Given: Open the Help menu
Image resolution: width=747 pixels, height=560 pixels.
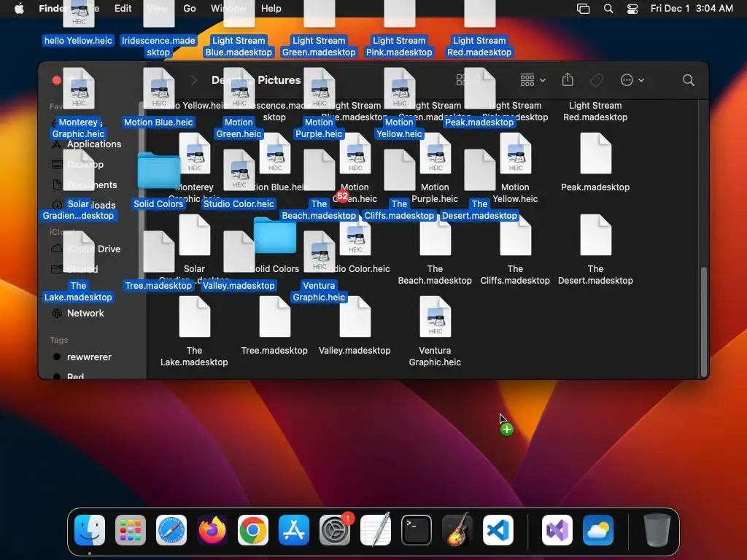Looking at the screenshot, I should coord(271,8).
